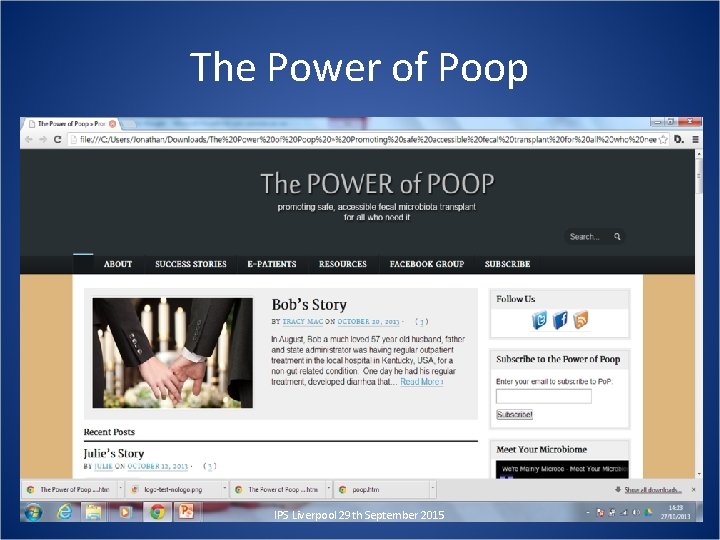
Task: Open the E-PATIENTS menu item
Action: pos(272,264)
